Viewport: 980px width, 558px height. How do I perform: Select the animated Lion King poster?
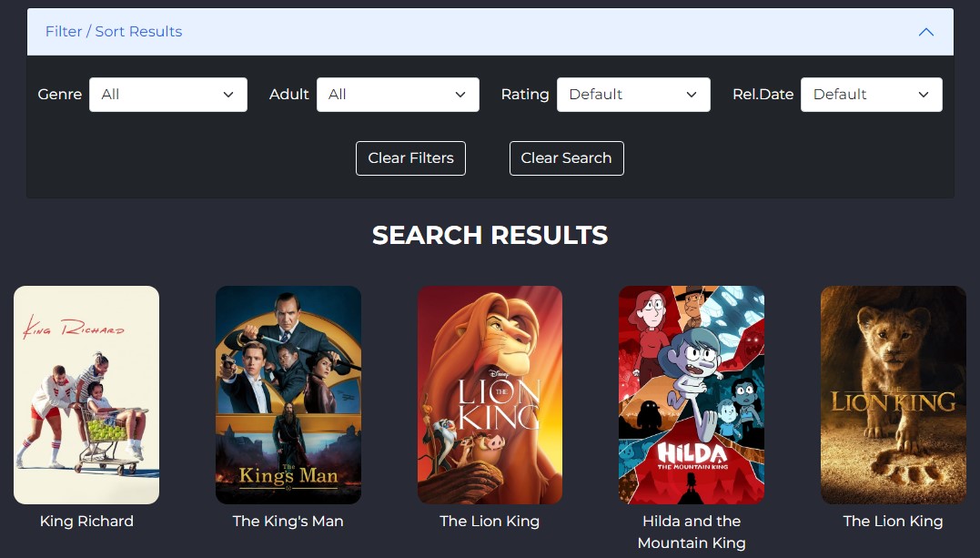490,395
